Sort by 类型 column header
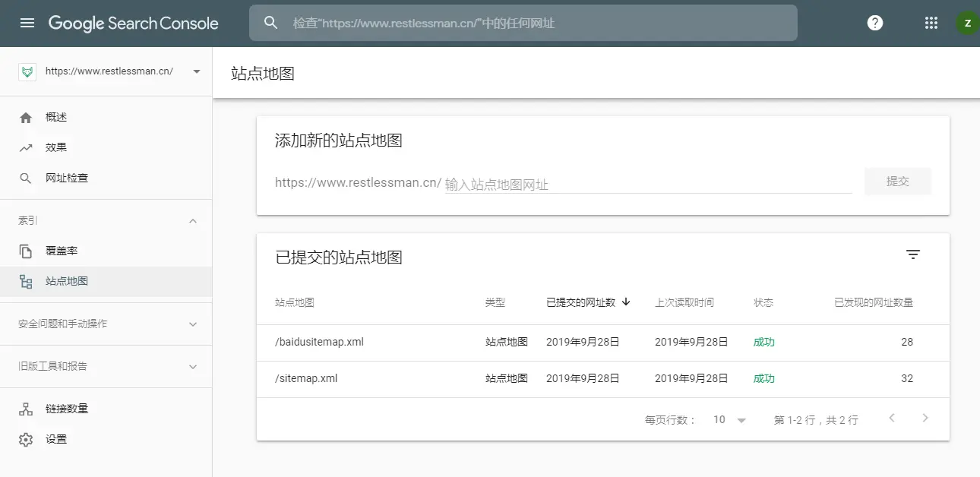The width and height of the screenshot is (980, 477). coord(495,302)
